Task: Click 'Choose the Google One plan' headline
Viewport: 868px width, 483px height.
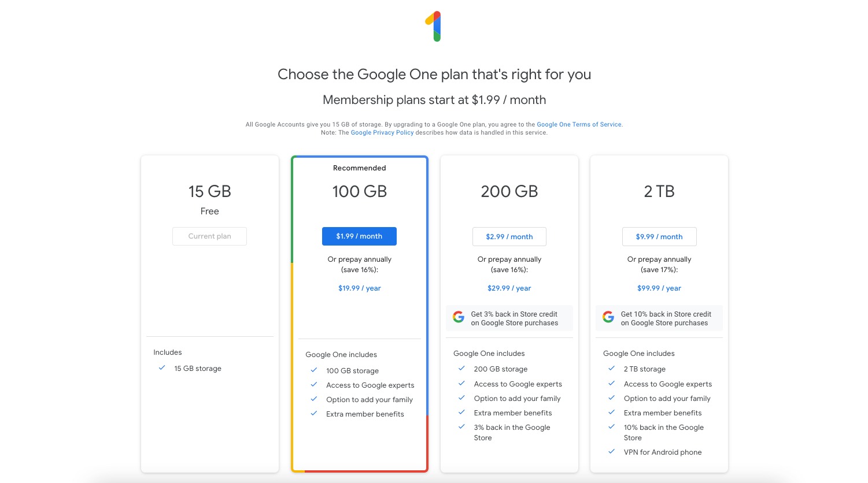Action: [x=434, y=75]
